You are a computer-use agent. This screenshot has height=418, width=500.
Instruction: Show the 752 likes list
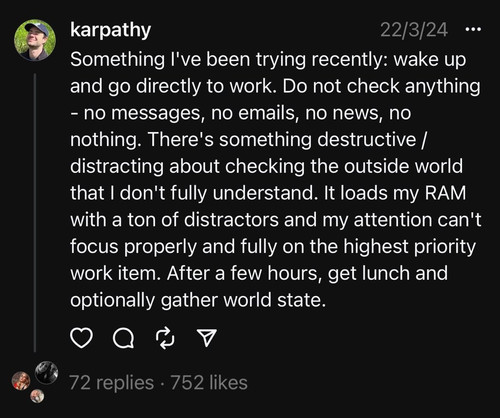[209, 382]
